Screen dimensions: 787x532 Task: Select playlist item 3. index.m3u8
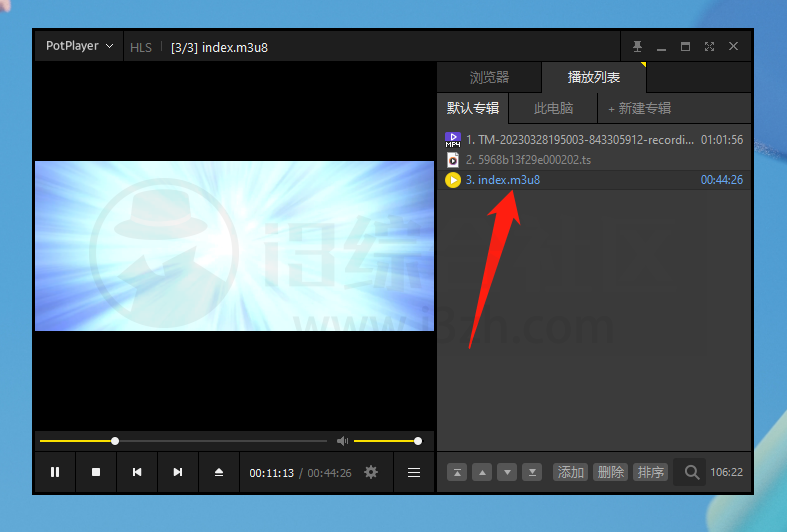594,180
